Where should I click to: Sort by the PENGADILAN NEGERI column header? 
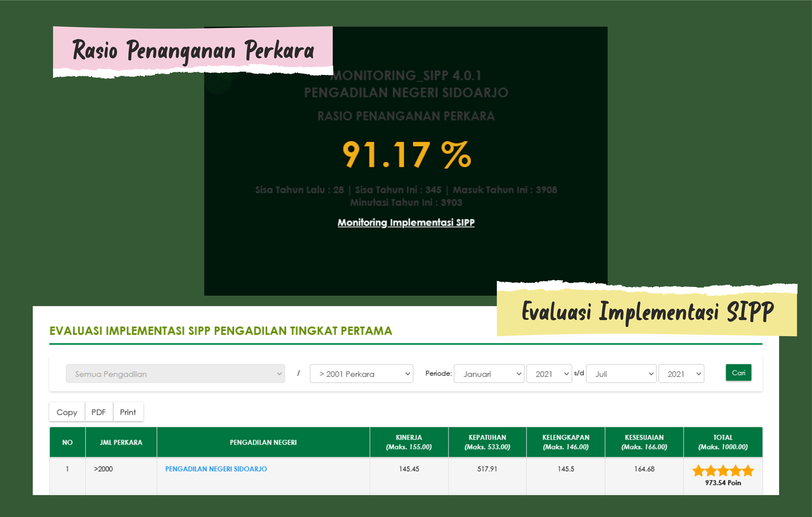[x=263, y=442]
